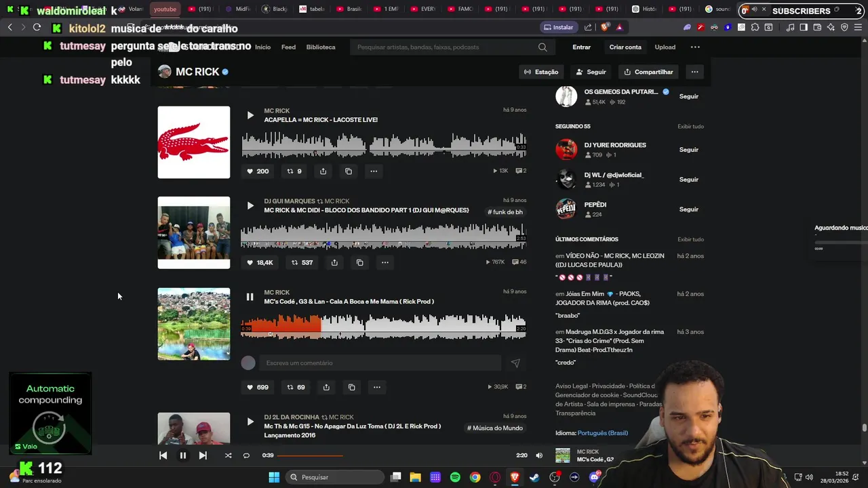Open Steam from the taskbar
868x488 pixels.
pyautogui.click(x=534, y=477)
